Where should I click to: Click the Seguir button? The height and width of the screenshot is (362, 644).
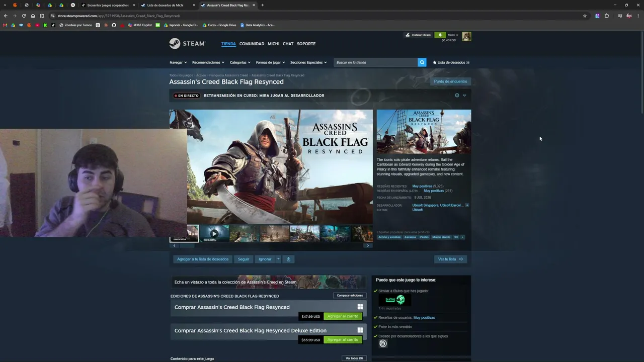click(x=244, y=259)
